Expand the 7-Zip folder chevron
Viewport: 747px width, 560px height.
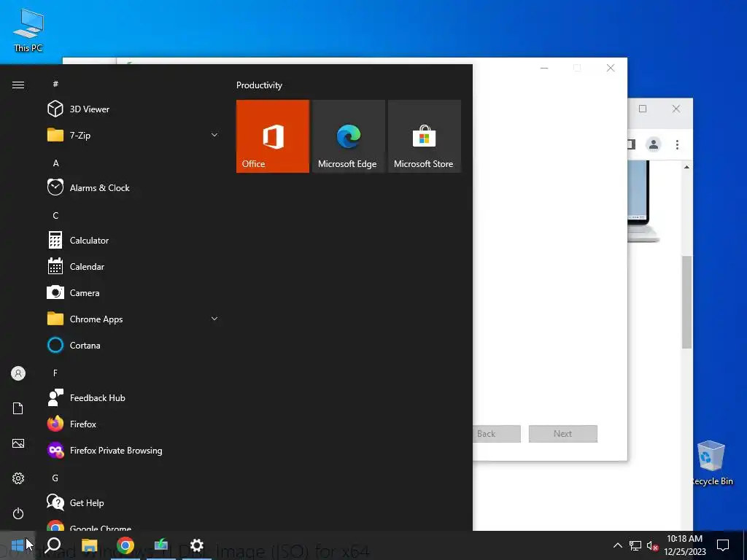coord(214,135)
